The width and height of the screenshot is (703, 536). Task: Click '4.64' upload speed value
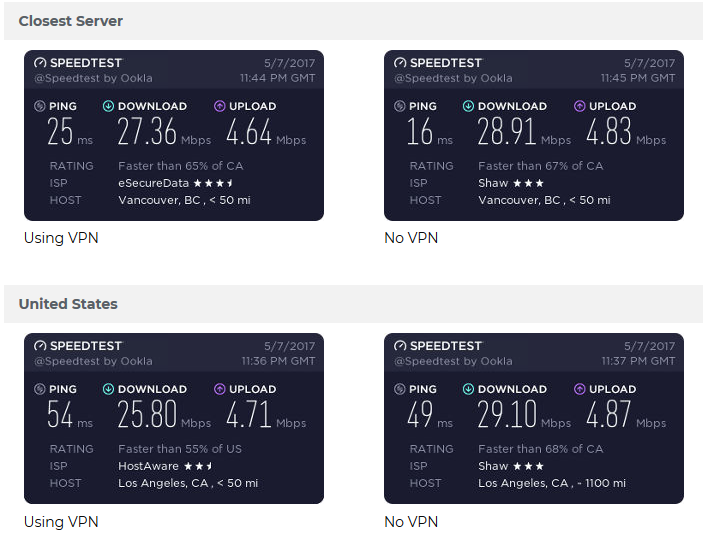point(249,131)
